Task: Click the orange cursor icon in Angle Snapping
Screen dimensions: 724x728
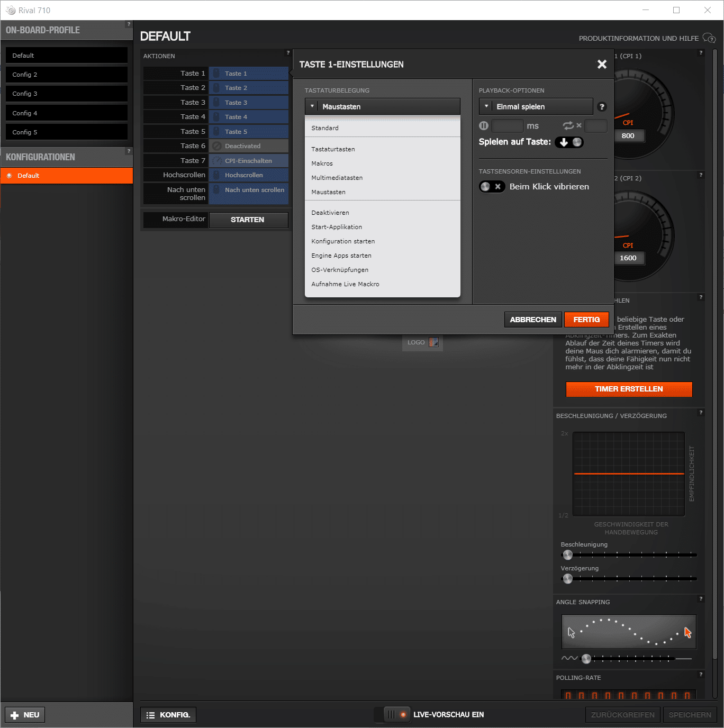Action: coord(687,633)
